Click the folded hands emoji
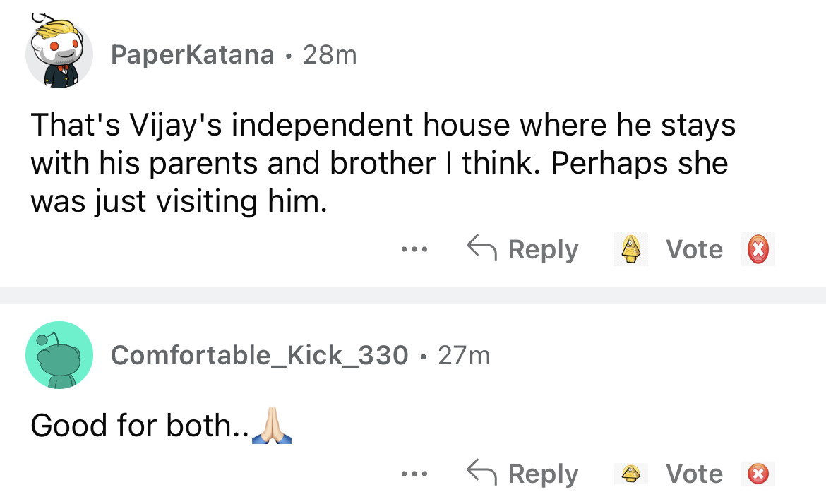This screenshot has height=504, width=826. coord(272,426)
